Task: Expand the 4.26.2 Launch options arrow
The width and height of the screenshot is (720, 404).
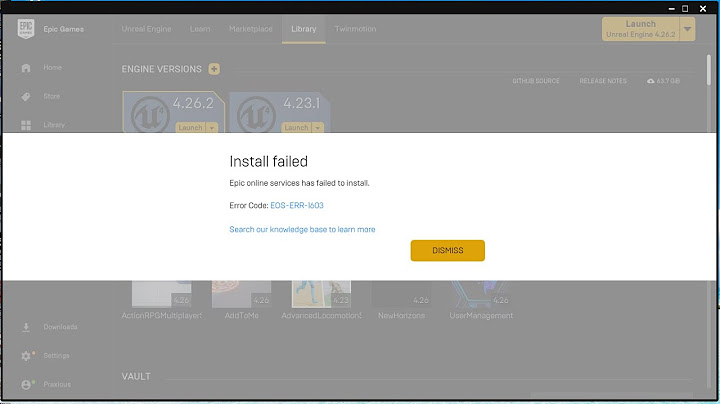Action: (x=212, y=128)
